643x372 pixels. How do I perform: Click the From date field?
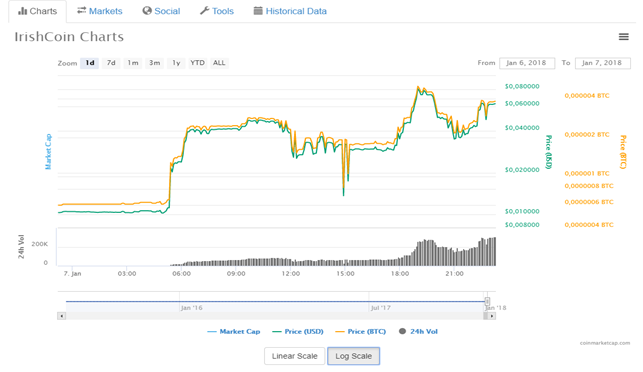[527, 63]
